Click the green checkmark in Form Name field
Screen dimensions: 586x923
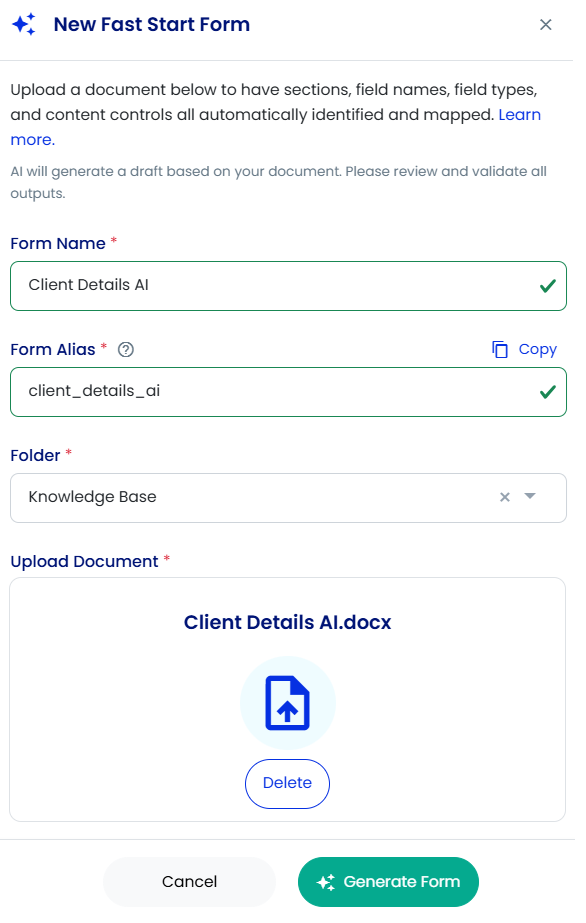548,286
